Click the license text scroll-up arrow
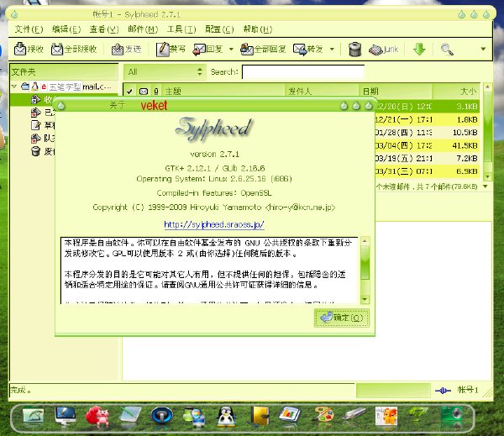 pyautogui.click(x=365, y=241)
